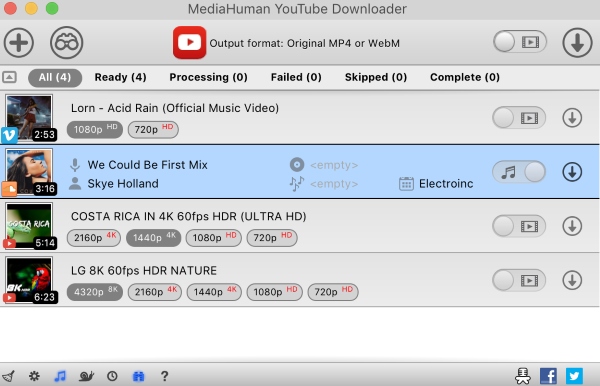Screen dimensions: 600x386
Task: Open the Processing (0) tab
Action: [209, 77]
